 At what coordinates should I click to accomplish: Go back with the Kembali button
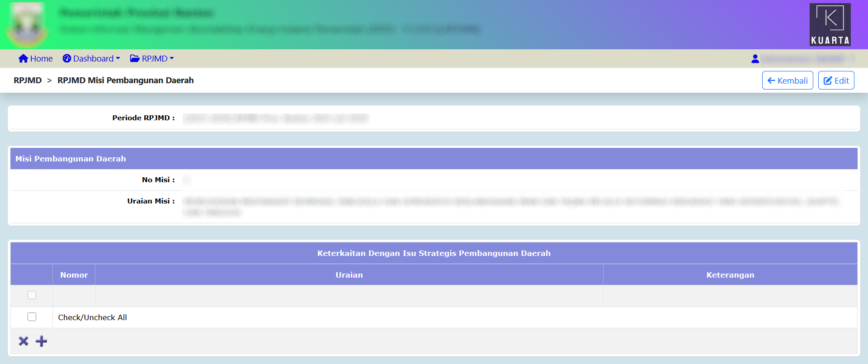click(x=788, y=80)
